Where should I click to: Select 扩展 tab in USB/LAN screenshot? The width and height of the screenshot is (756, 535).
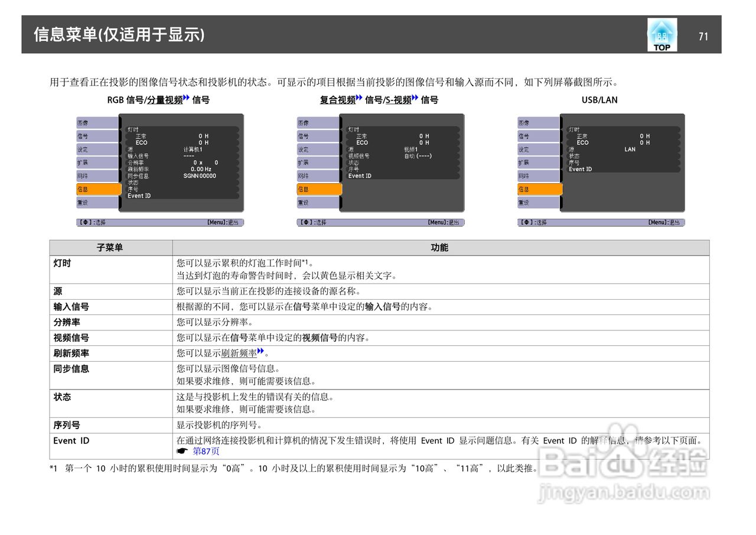point(540,163)
